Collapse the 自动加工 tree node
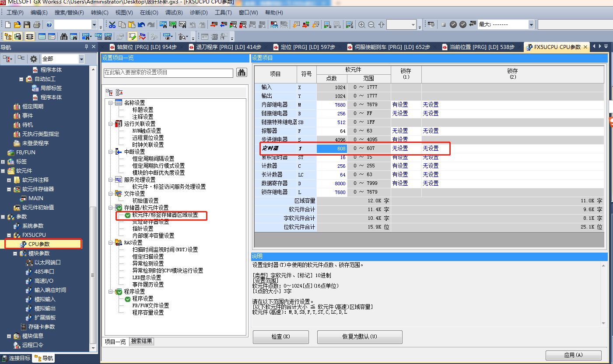The image size is (613, 364). point(21,79)
